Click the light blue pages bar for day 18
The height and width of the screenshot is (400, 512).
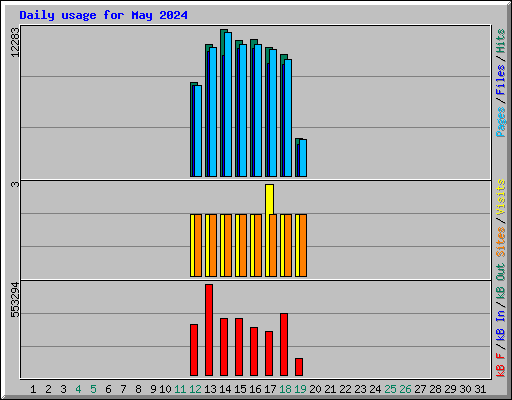pos(288,118)
